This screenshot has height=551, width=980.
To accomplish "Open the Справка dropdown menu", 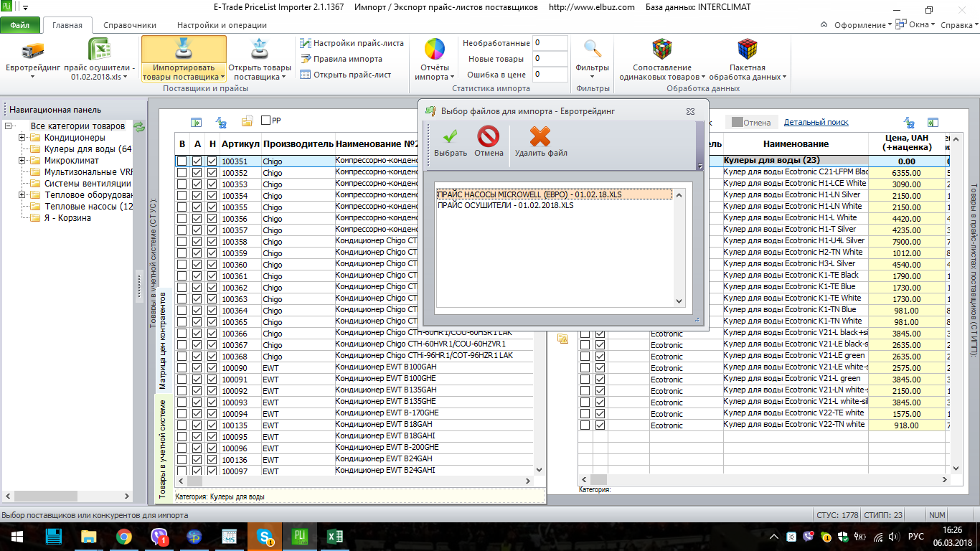I will [x=960, y=25].
